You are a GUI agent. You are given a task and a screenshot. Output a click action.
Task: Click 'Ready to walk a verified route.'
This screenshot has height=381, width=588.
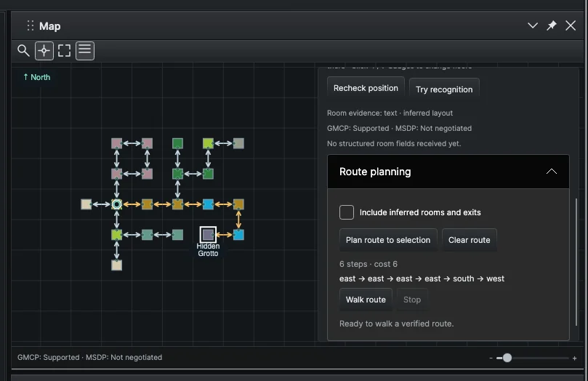coord(396,324)
